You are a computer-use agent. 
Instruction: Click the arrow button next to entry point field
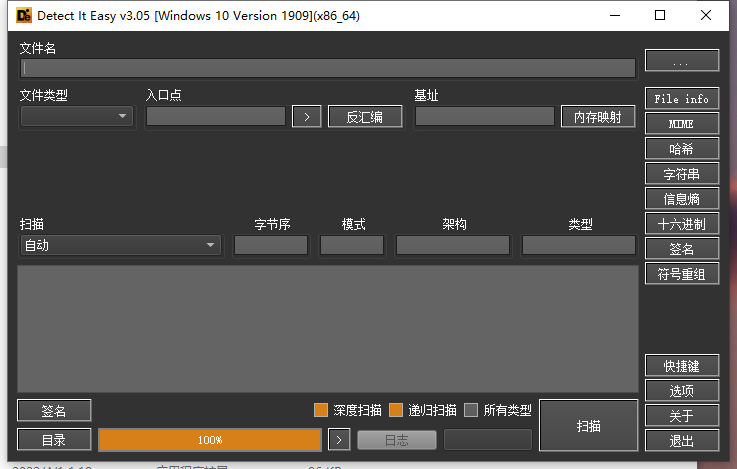(306, 117)
